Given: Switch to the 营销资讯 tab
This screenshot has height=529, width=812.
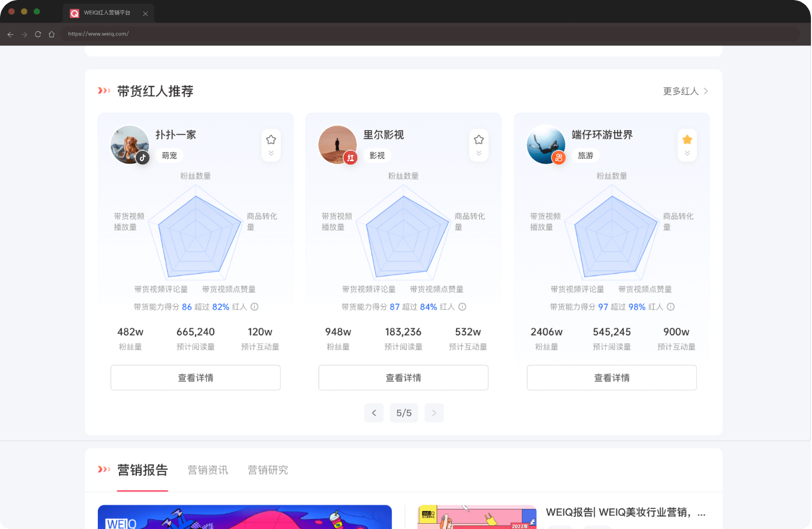Looking at the screenshot, I should coord(208,470).
